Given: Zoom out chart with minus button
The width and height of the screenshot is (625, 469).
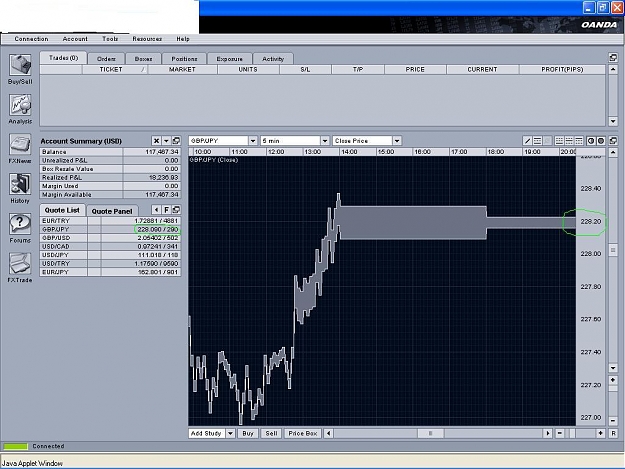Looking at the screenshot, I should [560, 433].
